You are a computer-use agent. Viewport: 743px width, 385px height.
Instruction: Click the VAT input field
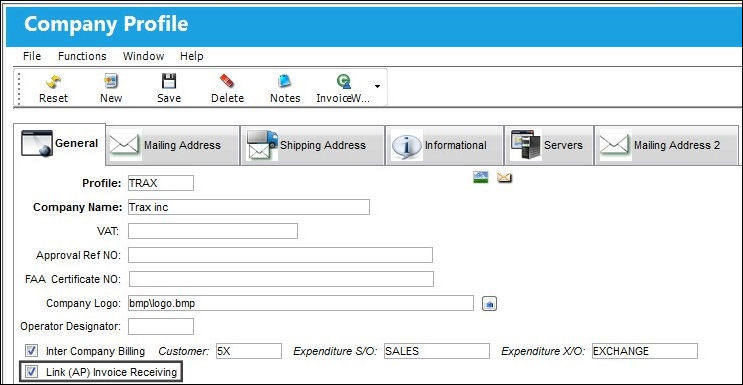(x=213, y=231)
